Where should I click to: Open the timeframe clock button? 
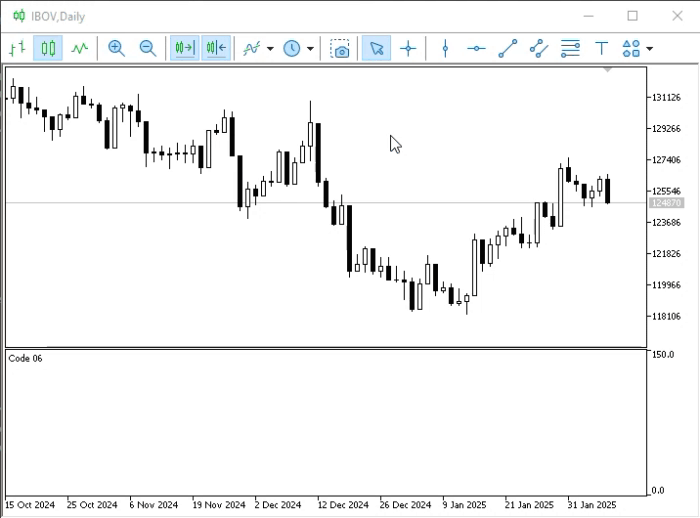point(292,48)
